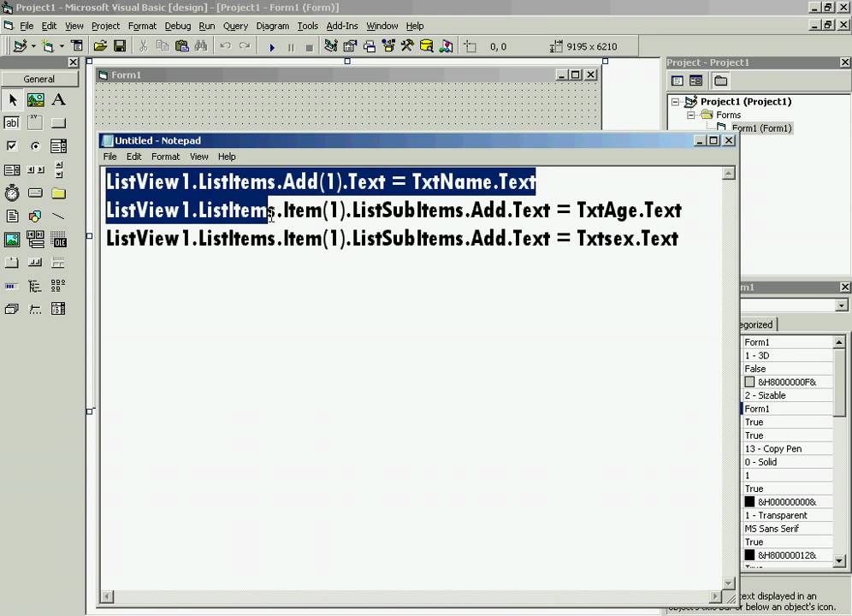Viewport: 852px width, 616px height.
Task: Select the OptionButton control in toolbox
Action: coord(35,145)
